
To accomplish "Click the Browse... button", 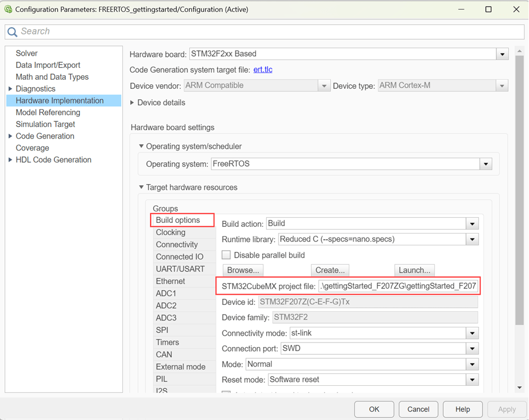I will pos(243,270).
